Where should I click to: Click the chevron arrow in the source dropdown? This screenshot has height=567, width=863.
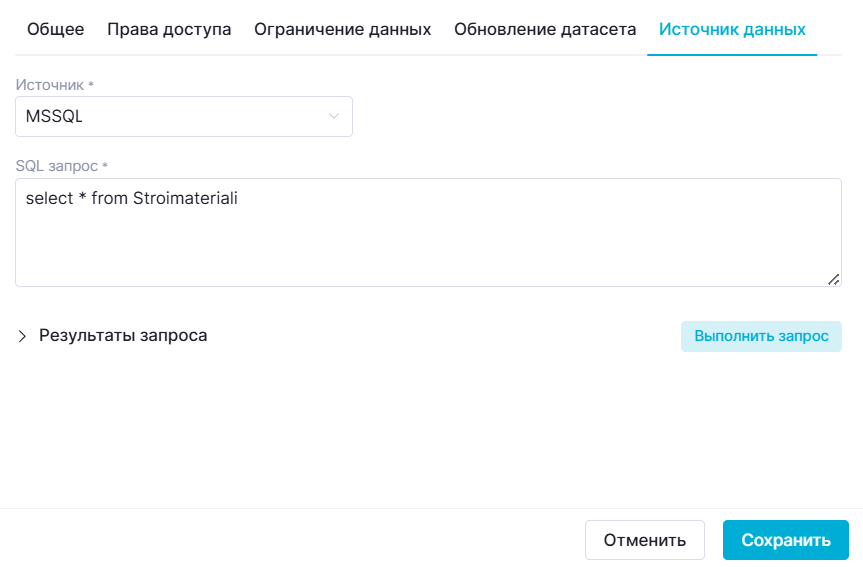click(x=334, y=116)
